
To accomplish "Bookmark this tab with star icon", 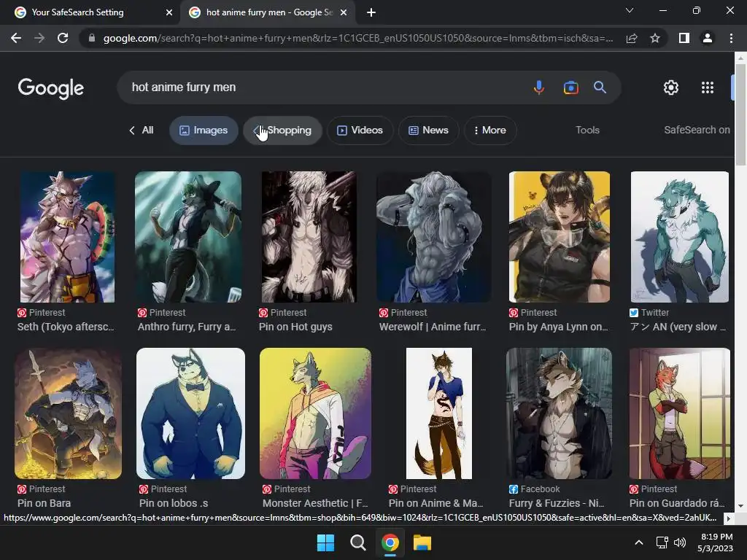I will click(x=655, y=38).
